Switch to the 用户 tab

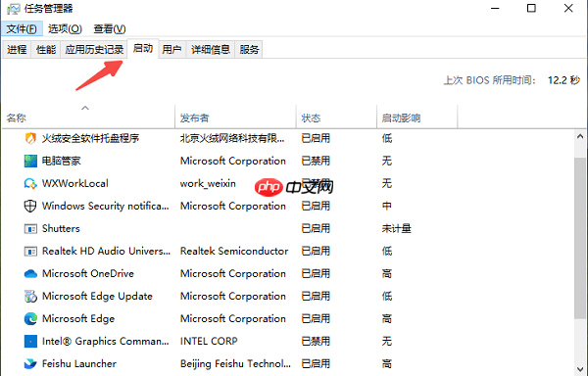point(171,49)
